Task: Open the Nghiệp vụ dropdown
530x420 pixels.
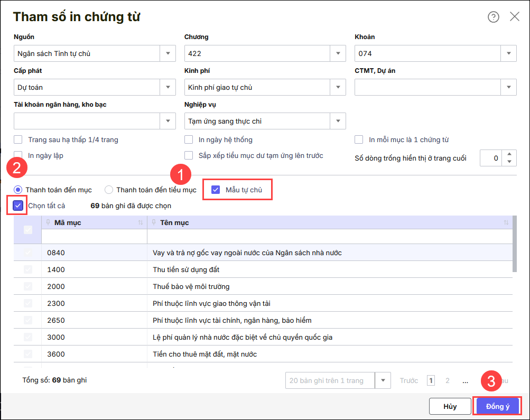Action: (x=338, y=121)
